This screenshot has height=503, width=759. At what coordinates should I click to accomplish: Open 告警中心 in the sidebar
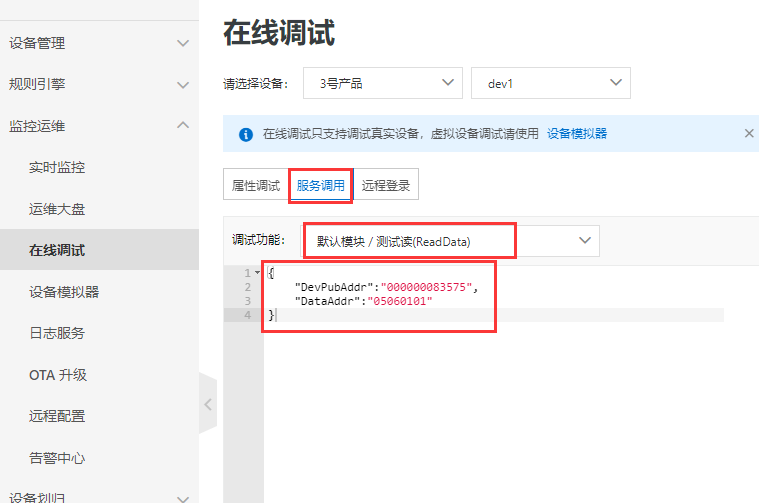point(57,457)
